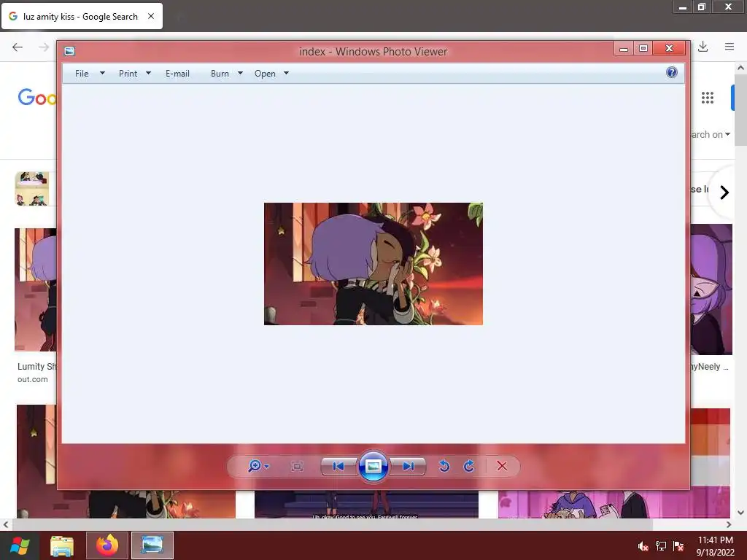Rotate the image counterclockwise

pyautogui.click(x=444, y=466)
